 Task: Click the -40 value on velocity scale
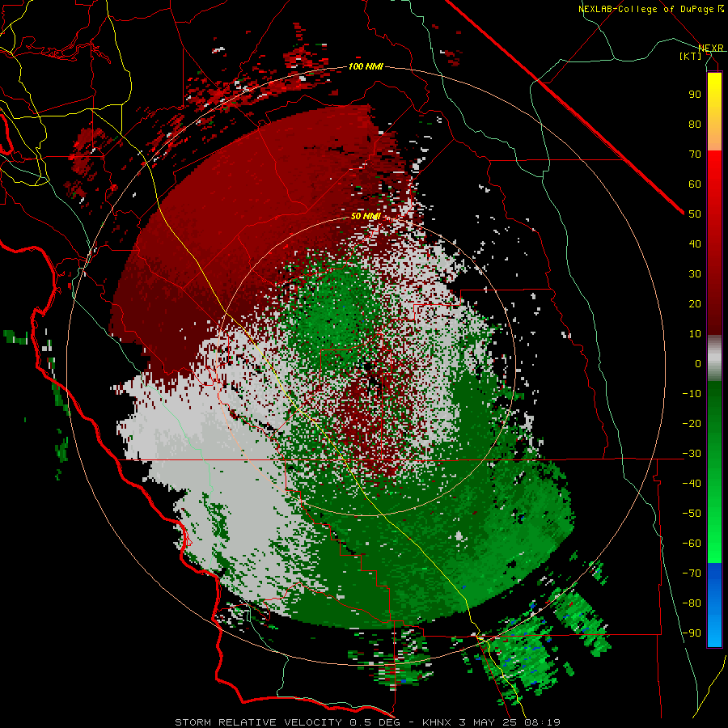(692, 484)
